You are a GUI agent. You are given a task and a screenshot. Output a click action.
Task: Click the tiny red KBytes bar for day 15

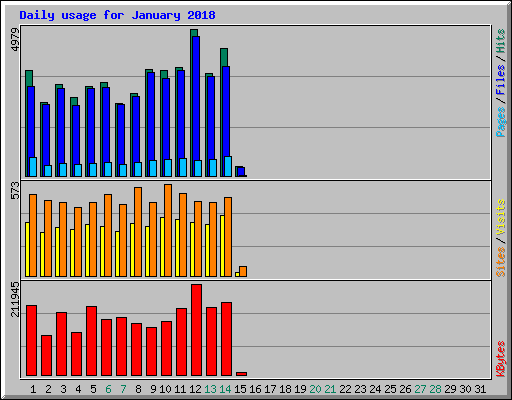(x=241, y=374)
